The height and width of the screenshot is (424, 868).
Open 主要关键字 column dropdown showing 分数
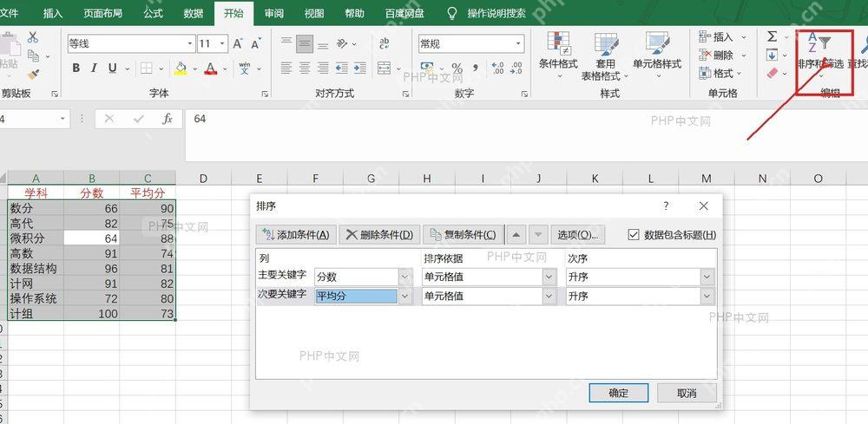[405, 277]
